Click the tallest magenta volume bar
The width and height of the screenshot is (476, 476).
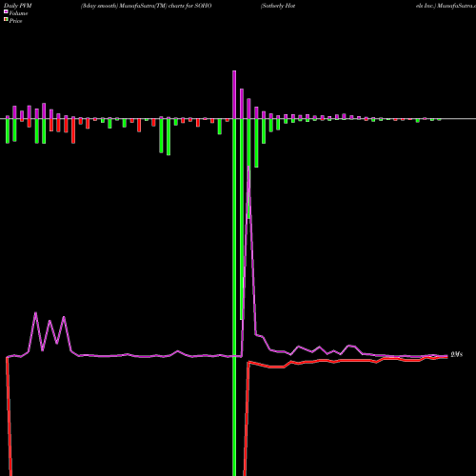234,94
